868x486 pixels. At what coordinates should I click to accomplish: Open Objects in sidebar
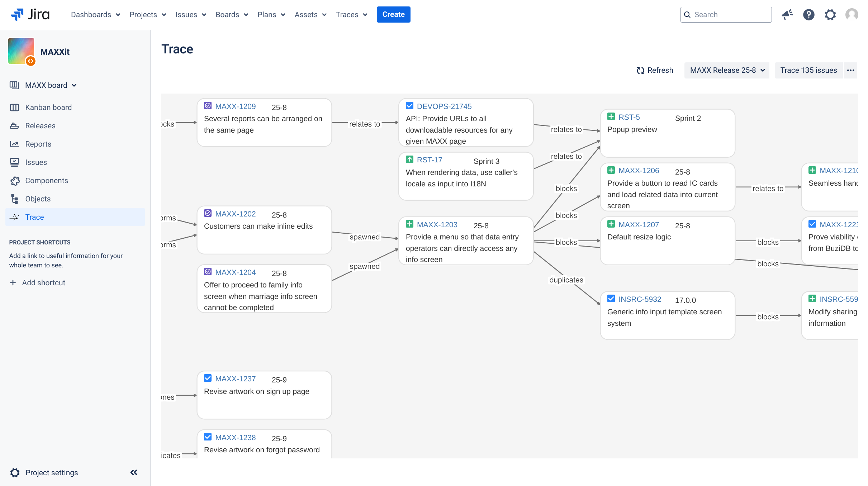75,199
